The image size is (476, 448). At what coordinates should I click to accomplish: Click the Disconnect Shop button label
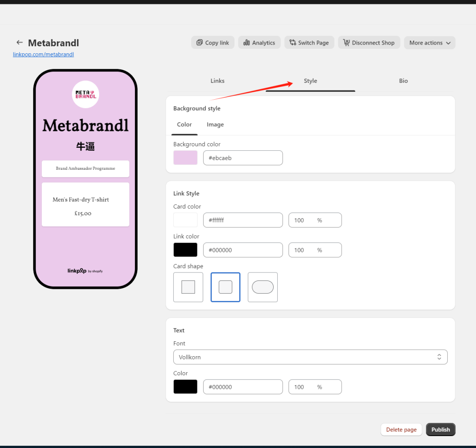point(373,43)
